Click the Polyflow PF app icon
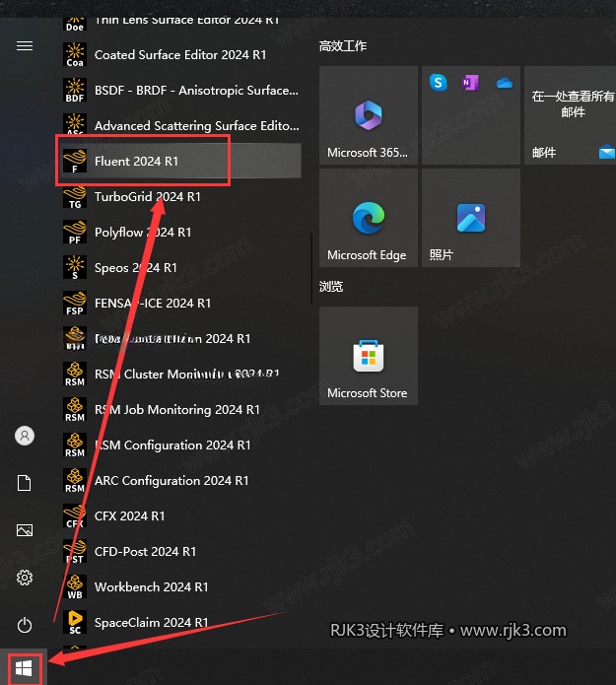616x685 pixels. (75, 232)
